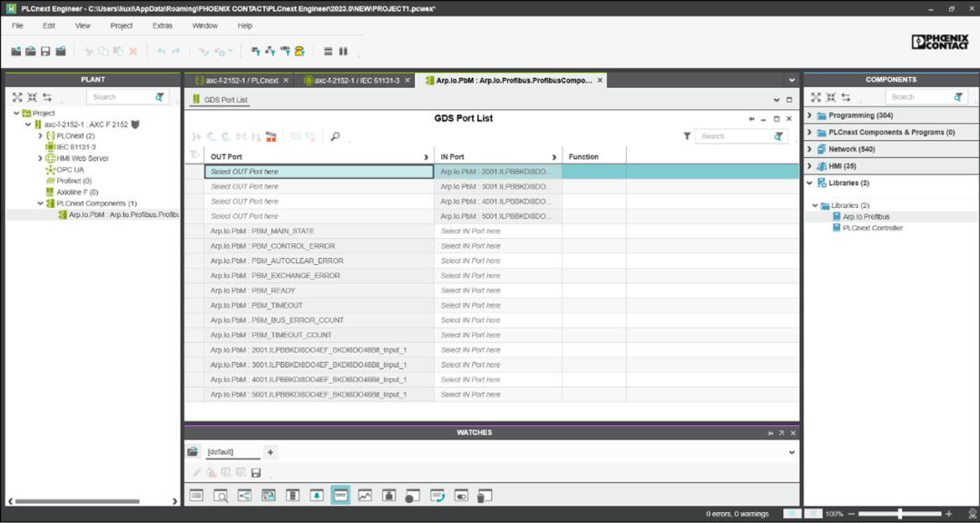Expand the Programming (304) category
The height and width of the screenshot is (523, 980).
tap(809, 116)
